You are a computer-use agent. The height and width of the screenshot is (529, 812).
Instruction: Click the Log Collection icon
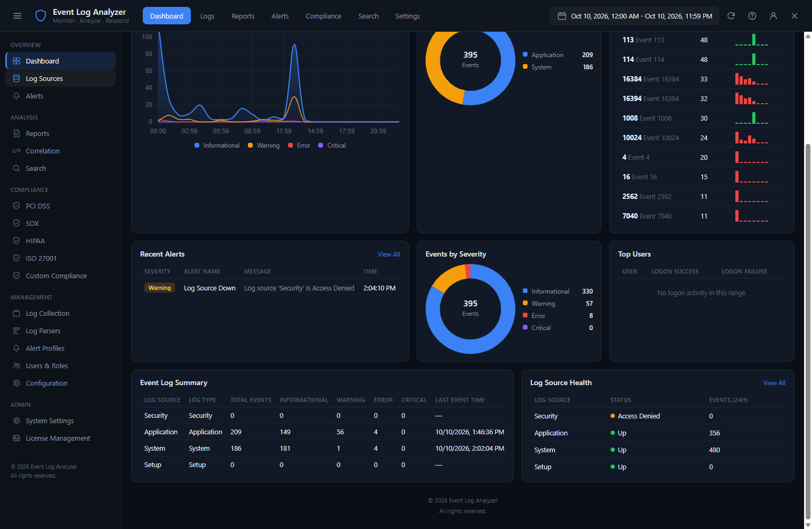(16, 313)
